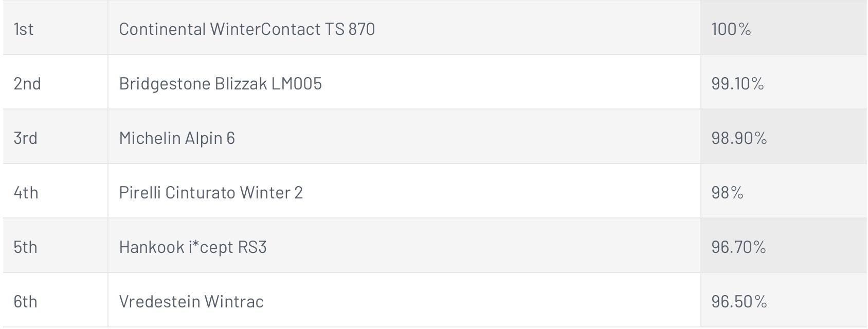Click the 100% score value

731,29
